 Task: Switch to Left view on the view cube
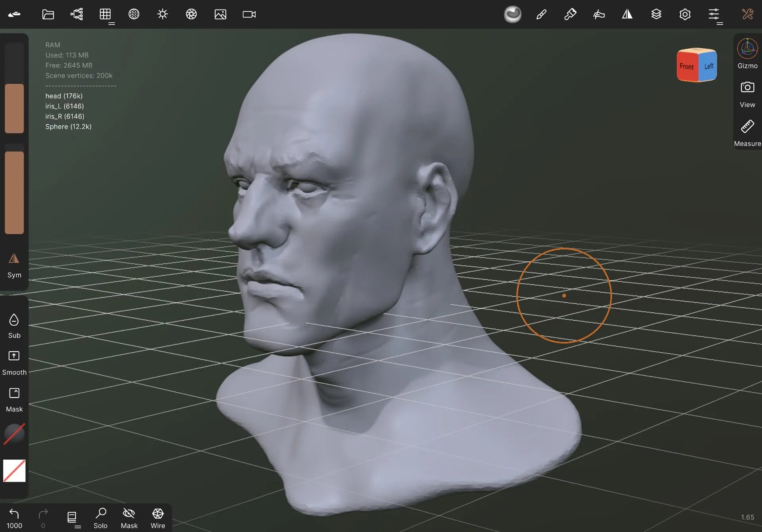[x=708, y=66]
